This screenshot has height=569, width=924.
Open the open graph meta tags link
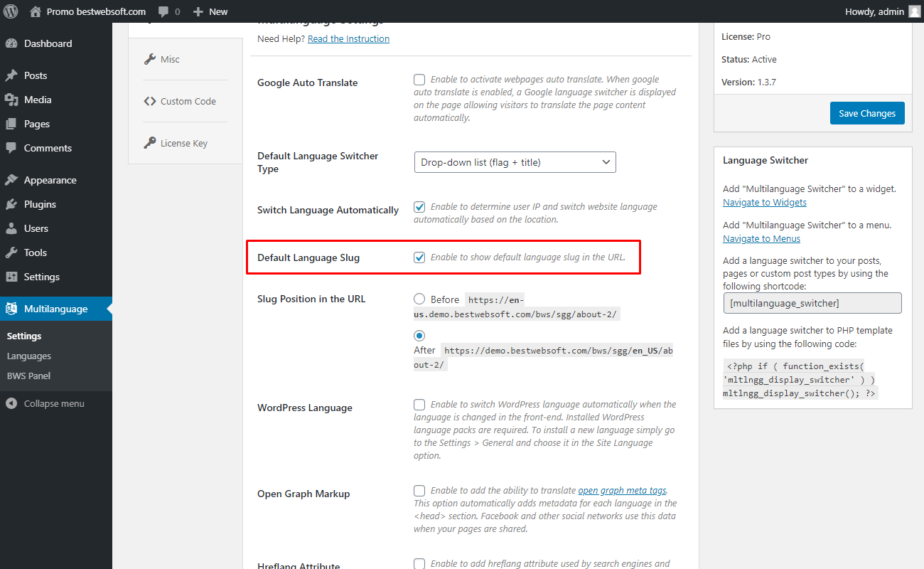tap(622, 491)
